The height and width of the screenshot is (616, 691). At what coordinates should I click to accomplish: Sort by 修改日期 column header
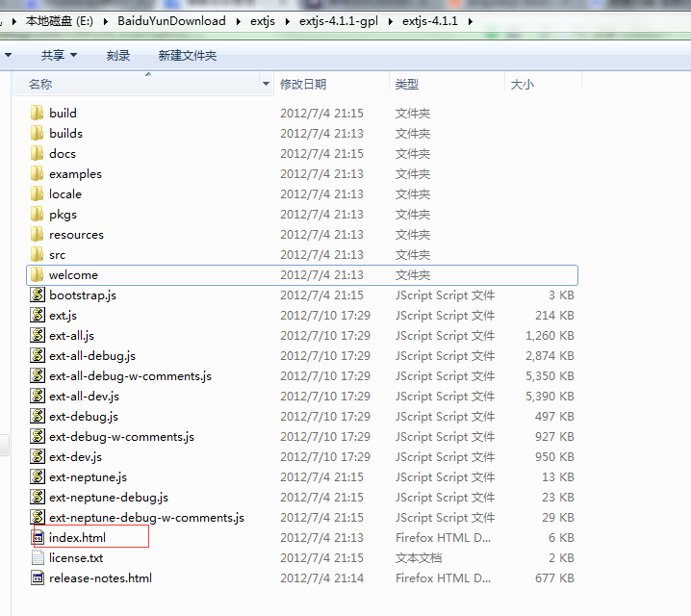(331, 84)
